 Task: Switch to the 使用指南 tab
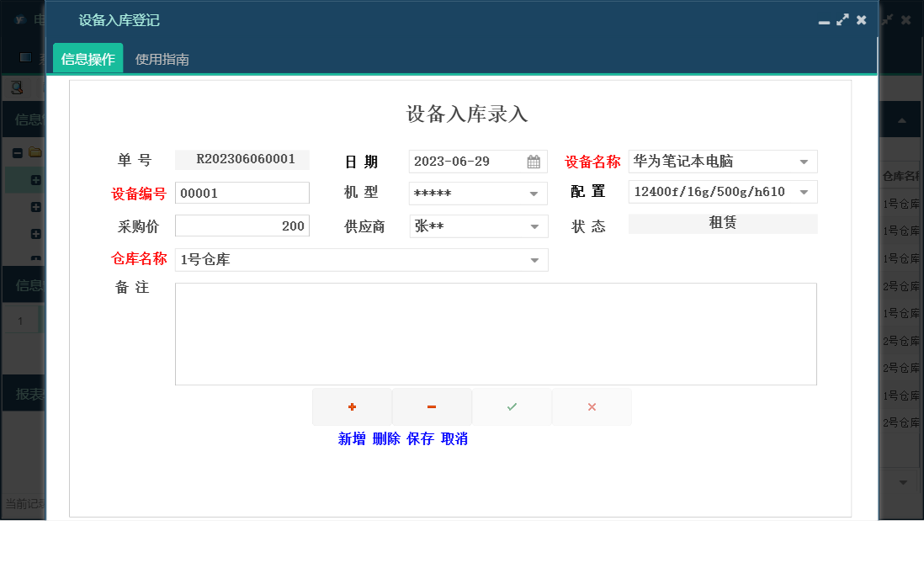[164, 59]
